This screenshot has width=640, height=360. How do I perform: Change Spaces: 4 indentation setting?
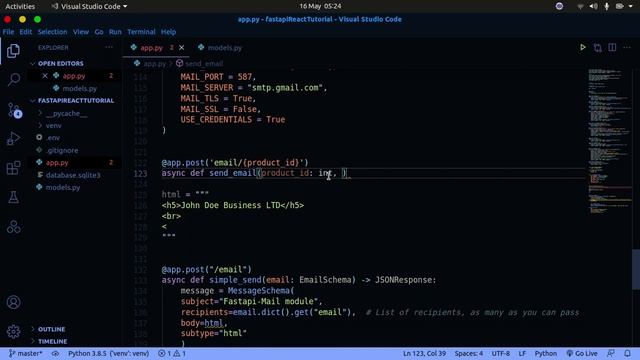coord(469,353)
